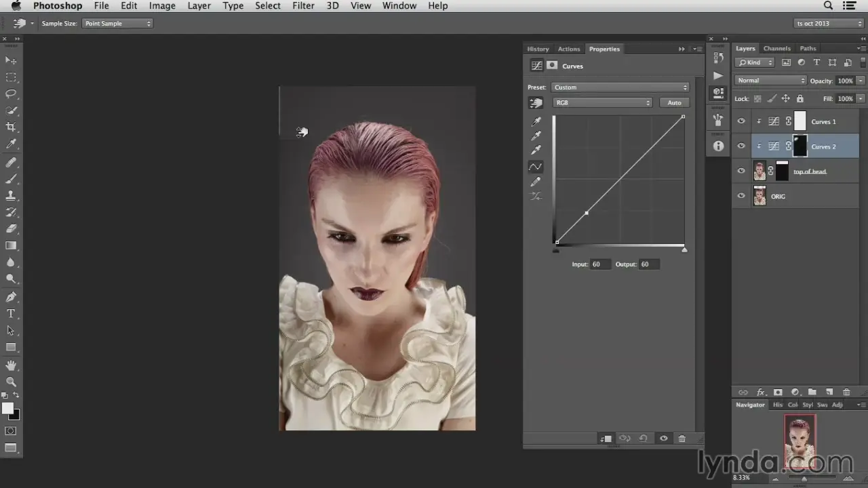The height and width of the screenshot is (488, 868).
Task: Switch to the Channels tab
Action: pos(776,49)
